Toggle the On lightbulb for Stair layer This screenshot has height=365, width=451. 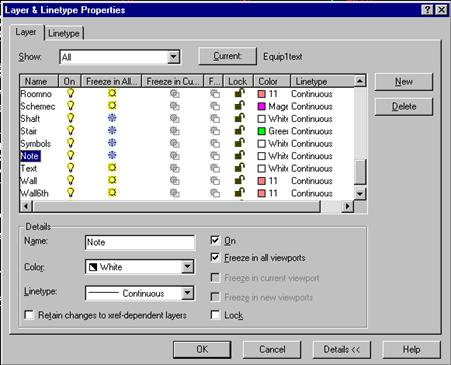[70, 131]
